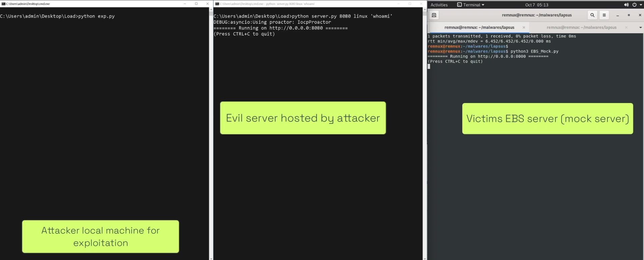Click the cmd icon of server.py window title
644x260 pixels.
(217, 4)
